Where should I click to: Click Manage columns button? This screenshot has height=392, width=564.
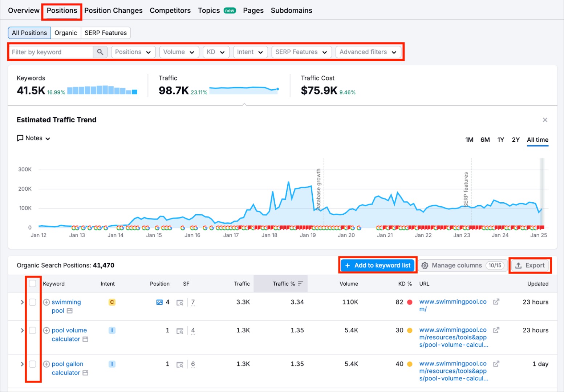point(463,266)
